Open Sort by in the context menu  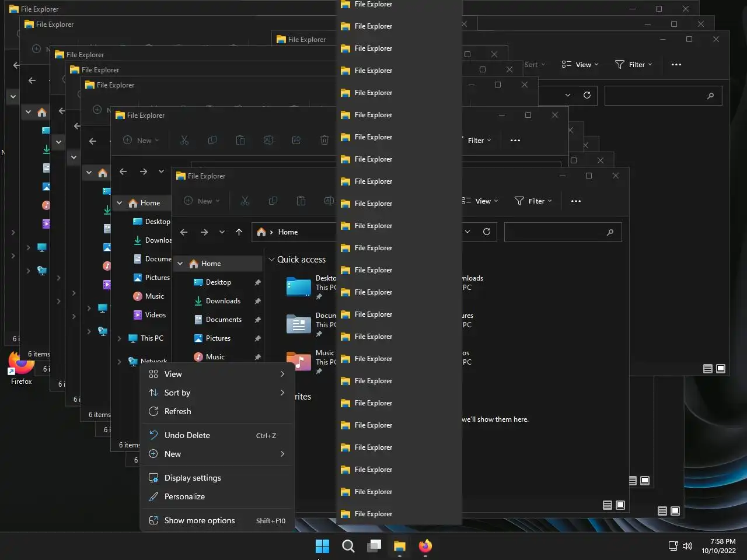click(x=217, y=393)
